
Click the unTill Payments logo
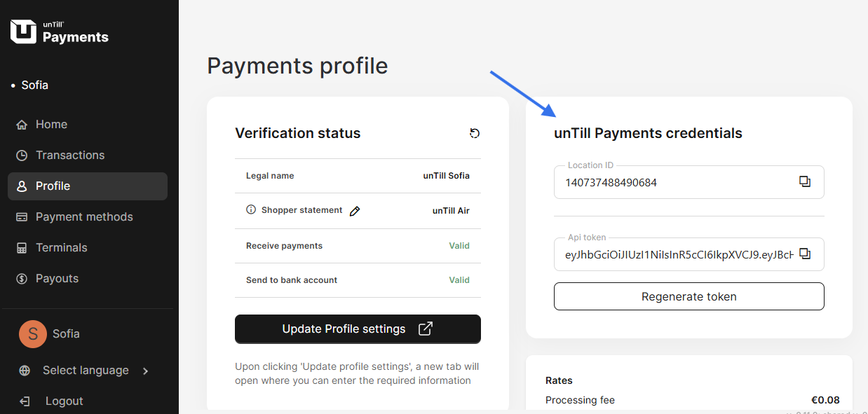(60, 32)
